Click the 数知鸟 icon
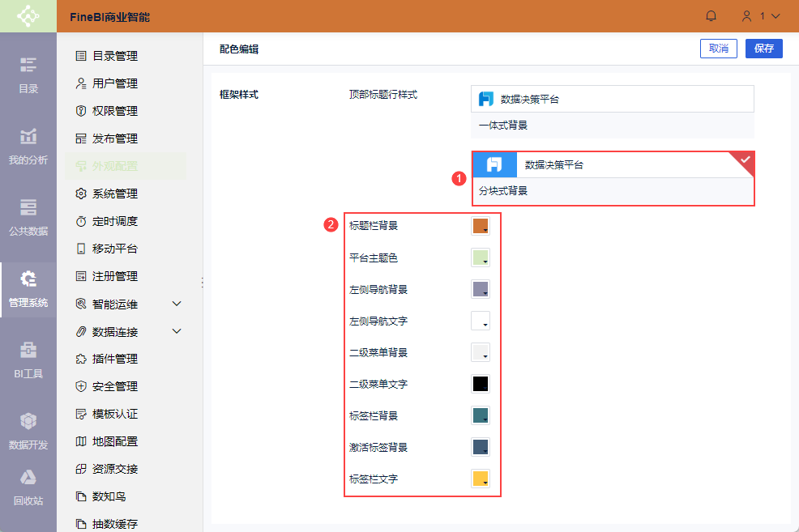This screenshot has width=799, height=532. [81, 496]
